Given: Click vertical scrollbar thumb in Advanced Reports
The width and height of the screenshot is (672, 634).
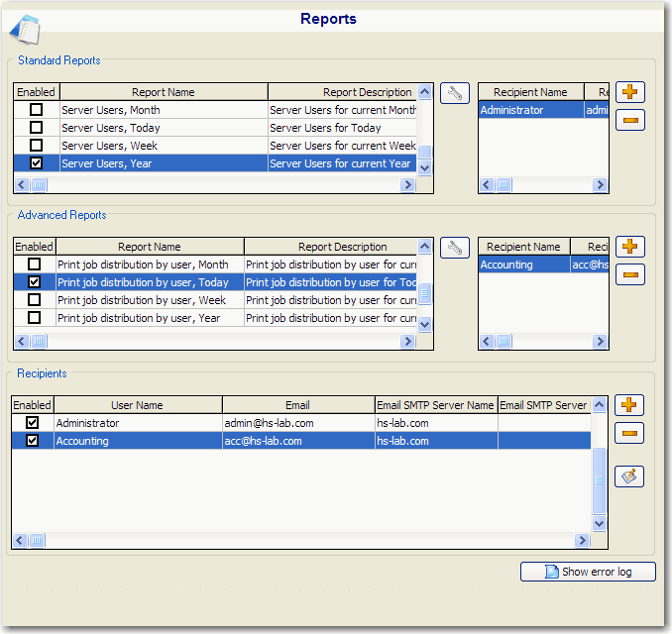Looking at the screenshot, I should point(424,293).
